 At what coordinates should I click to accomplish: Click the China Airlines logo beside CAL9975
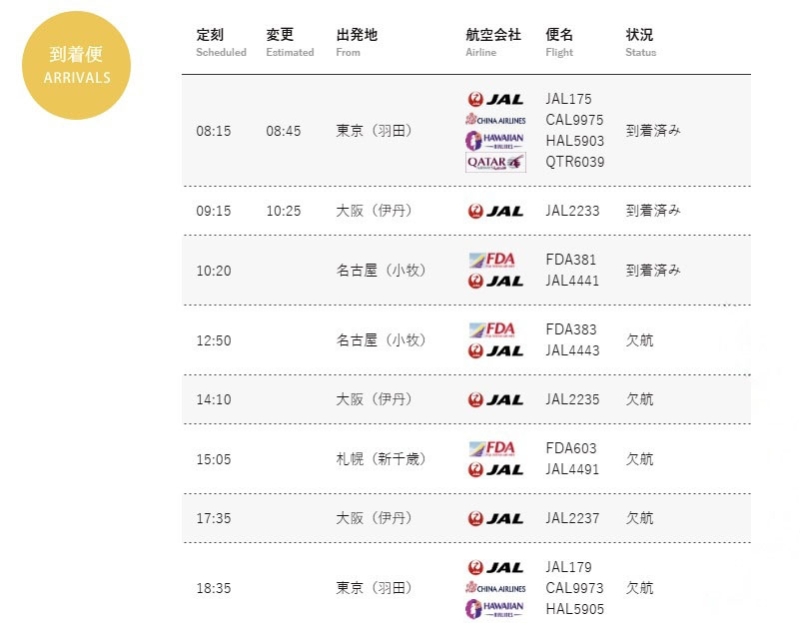[x=495, y=120]
